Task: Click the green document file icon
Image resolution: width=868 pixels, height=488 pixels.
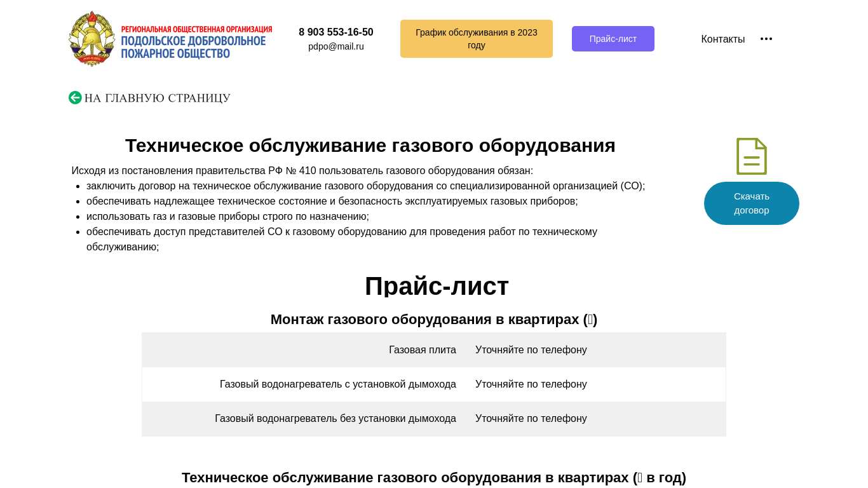Action: tap(751, 156)
